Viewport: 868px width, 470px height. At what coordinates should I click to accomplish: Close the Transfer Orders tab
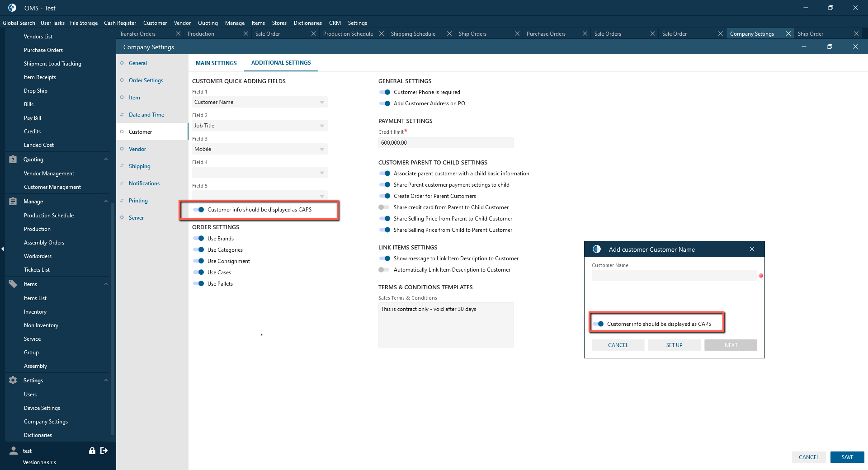tap(178, 33)
